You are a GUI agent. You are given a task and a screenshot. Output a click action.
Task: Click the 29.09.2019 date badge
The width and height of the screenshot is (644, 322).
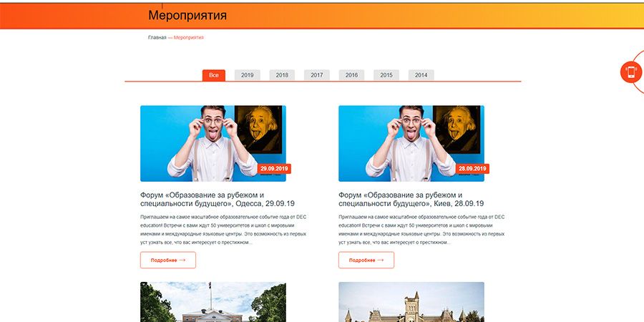(x=274, y=169)
